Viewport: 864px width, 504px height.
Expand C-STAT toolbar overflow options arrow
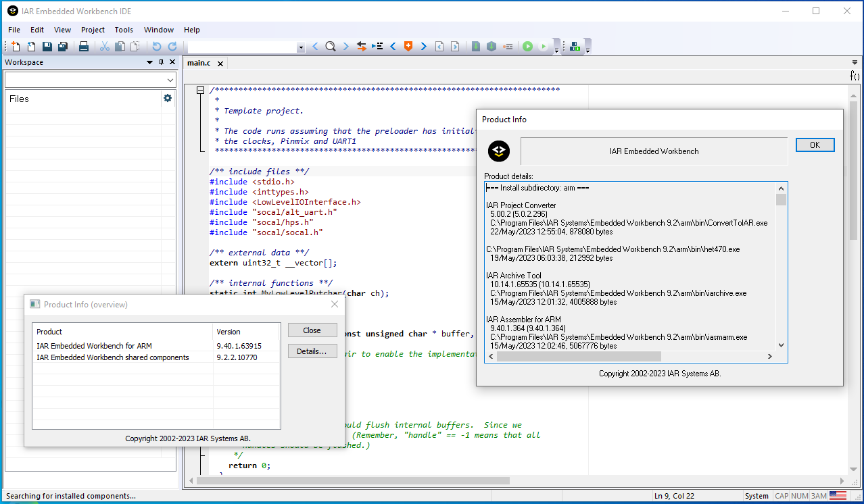587,49
